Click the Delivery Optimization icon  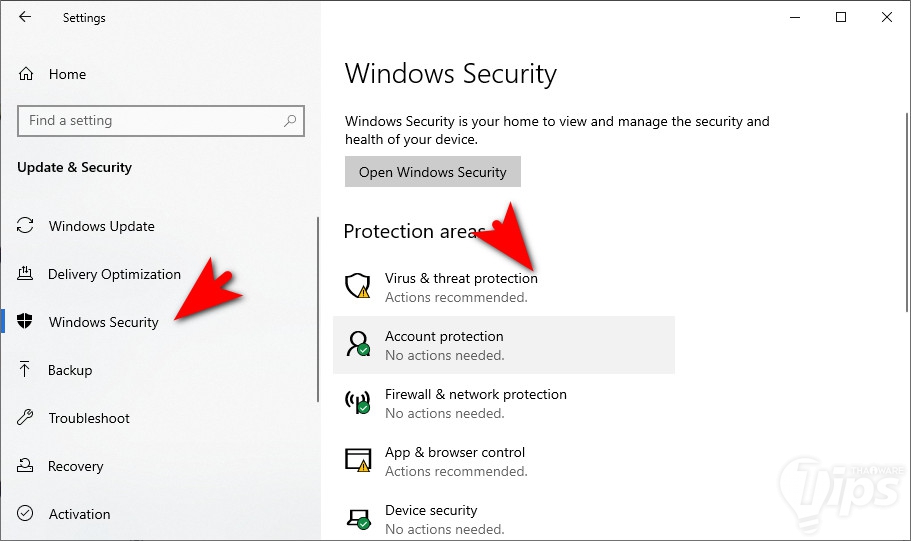pos(26,274)
